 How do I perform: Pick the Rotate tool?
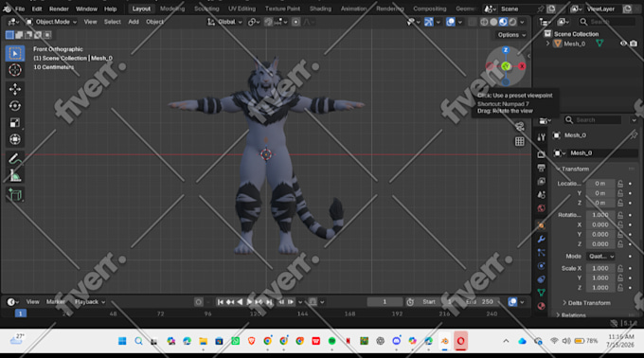point(15,106)
